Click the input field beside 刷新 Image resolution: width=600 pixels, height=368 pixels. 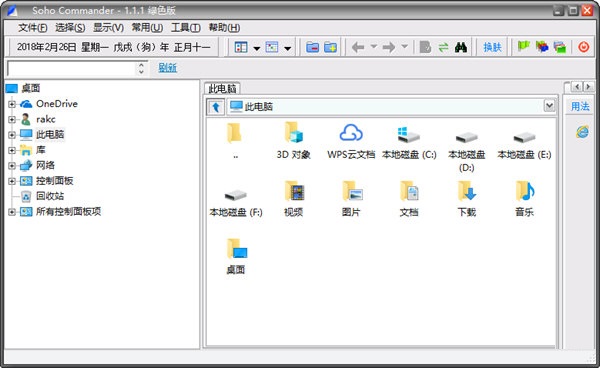[x=71, y=68]
